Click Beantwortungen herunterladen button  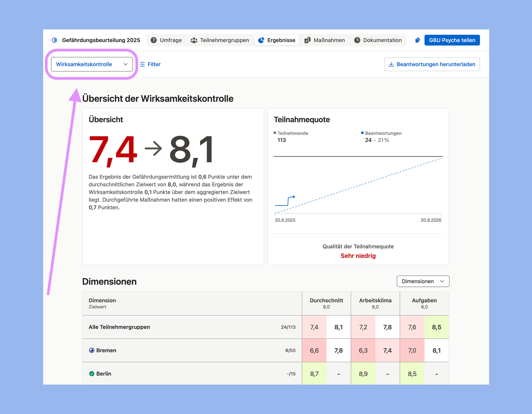click(x=432, y=64)
